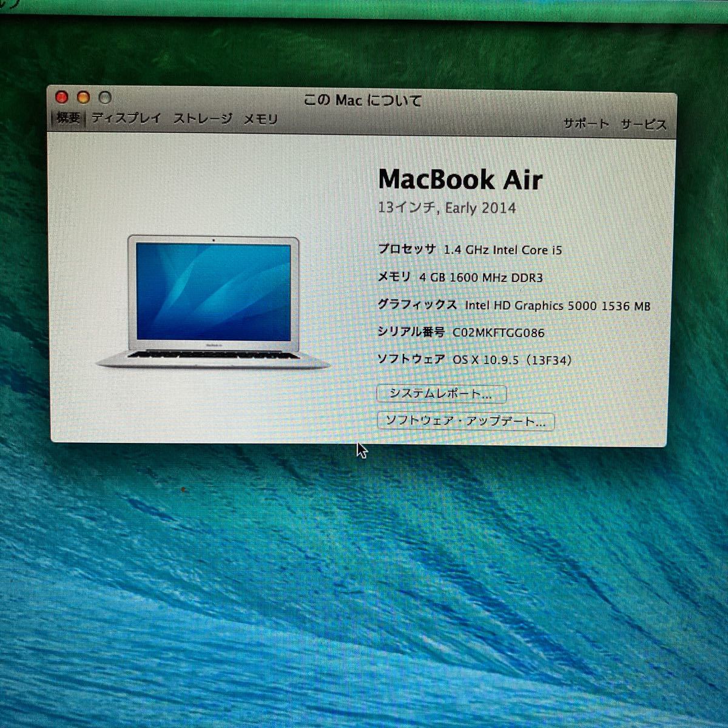
Task: Click the サービス link
Action: pos(643,124)
